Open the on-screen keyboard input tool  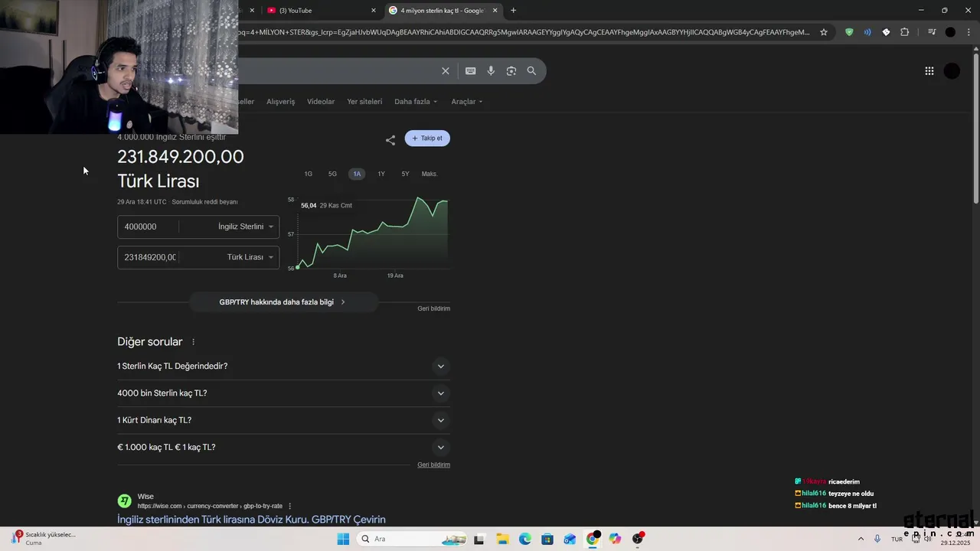tap(470, 70)
